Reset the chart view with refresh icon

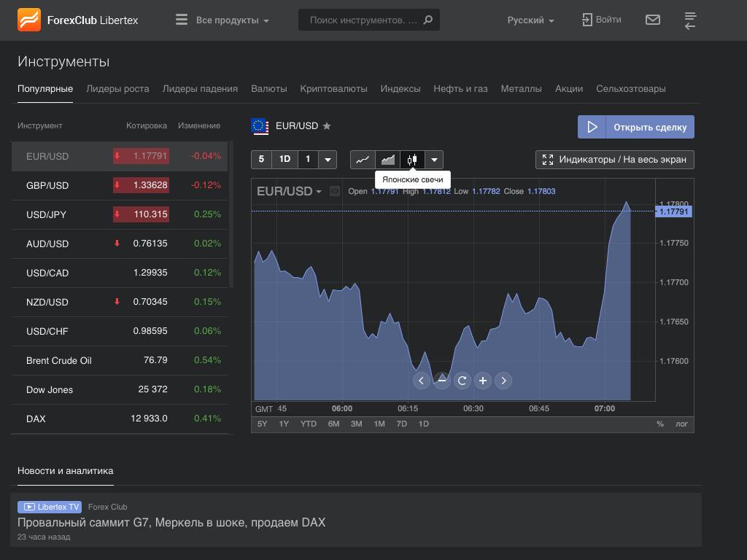tap(462, 381)
